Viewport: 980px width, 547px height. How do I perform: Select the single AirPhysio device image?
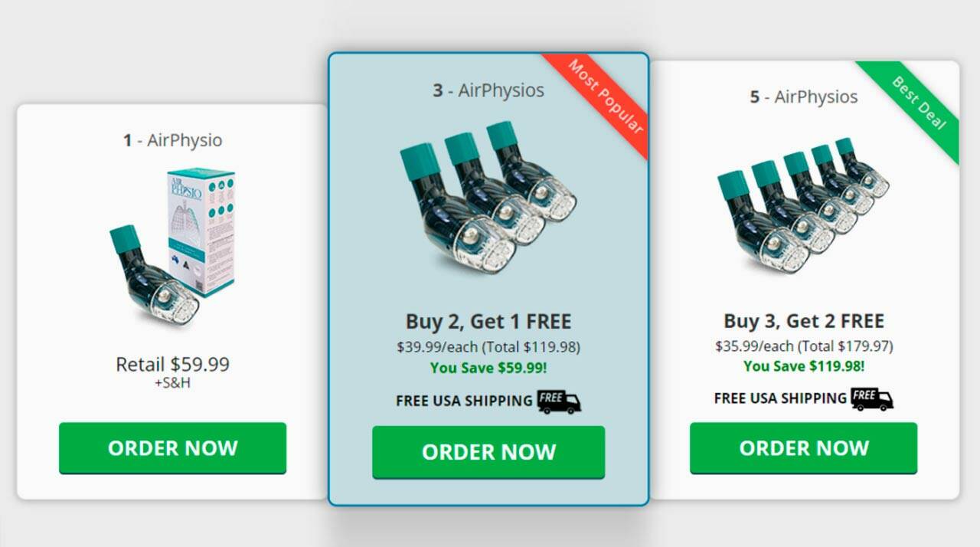pyautogui.click(x=153, y=275)
